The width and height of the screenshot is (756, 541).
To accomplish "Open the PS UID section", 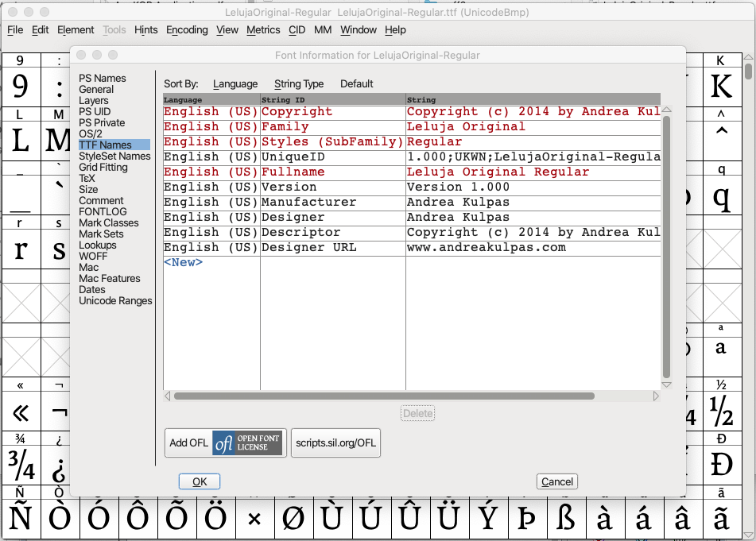I will coord(95,111).
